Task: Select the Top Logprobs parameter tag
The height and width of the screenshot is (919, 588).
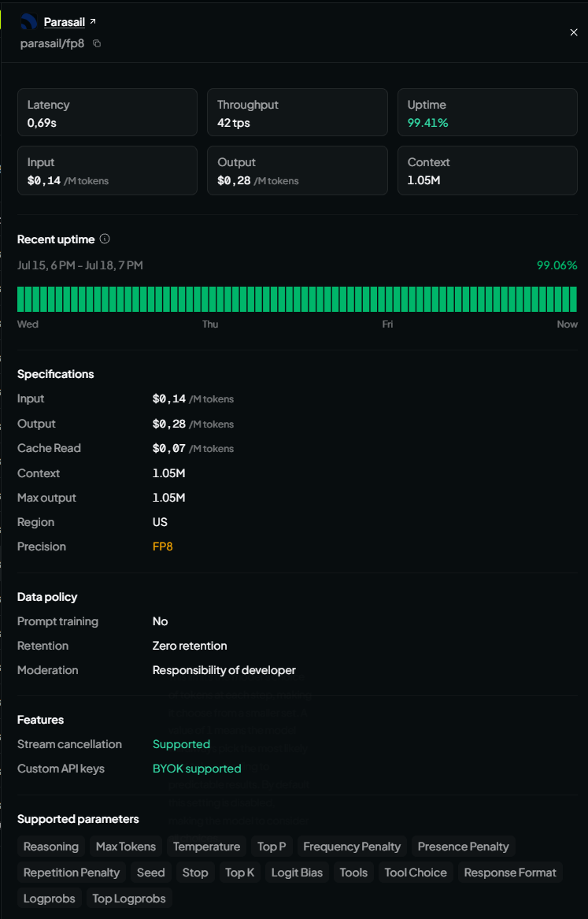Action: 129,899
